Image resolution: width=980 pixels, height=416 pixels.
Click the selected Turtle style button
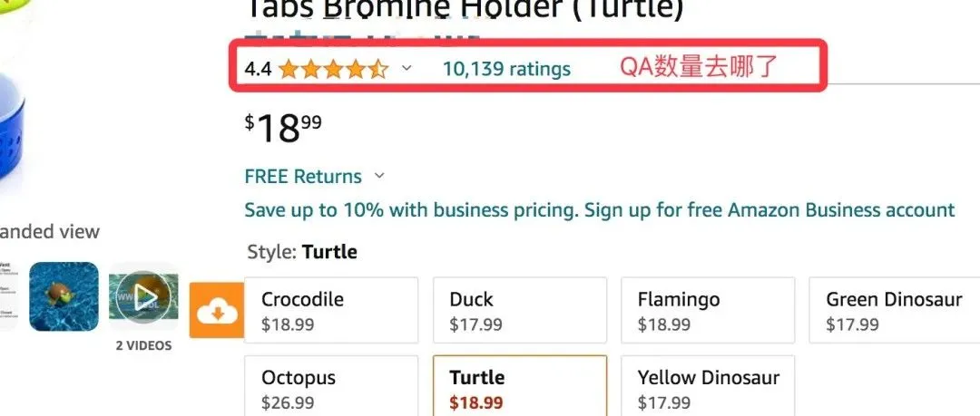point(520,386)
